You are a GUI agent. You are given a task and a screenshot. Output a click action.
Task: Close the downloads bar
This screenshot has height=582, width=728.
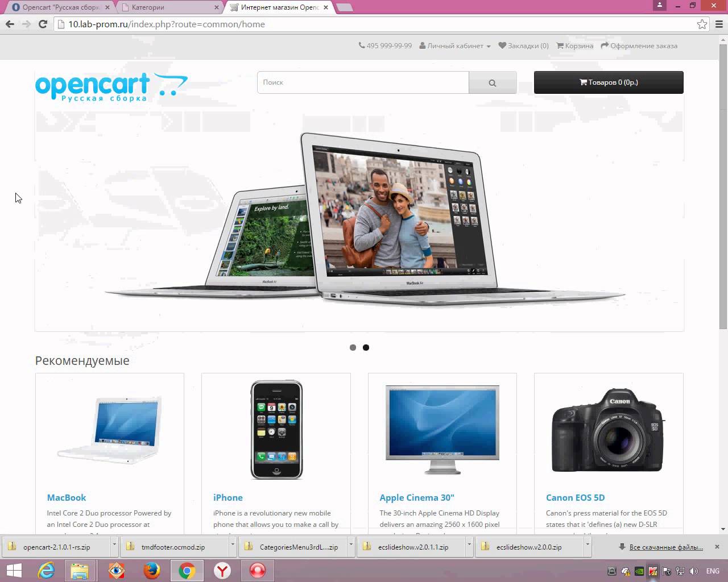717,547
